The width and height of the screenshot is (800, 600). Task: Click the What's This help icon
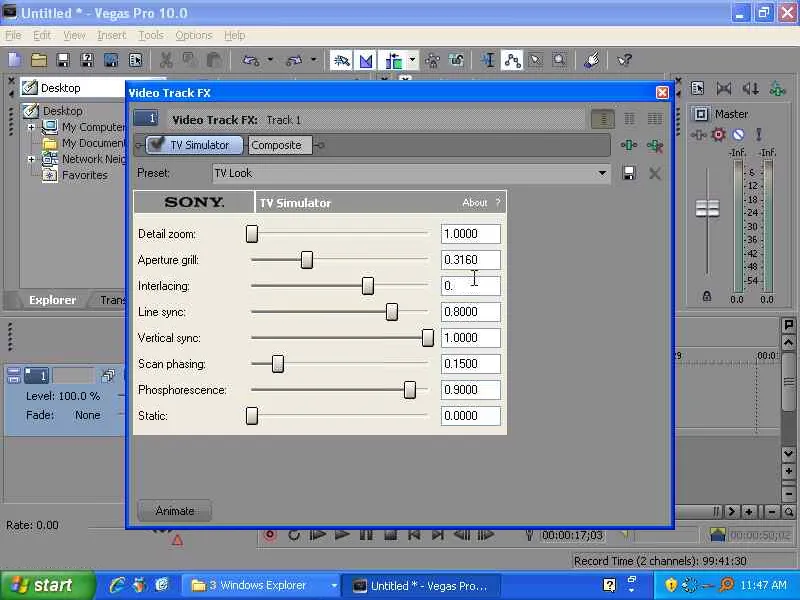(624, 61)
